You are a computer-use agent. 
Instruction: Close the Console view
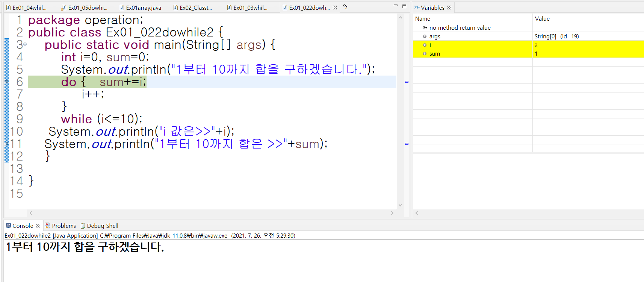click(38, 226)
